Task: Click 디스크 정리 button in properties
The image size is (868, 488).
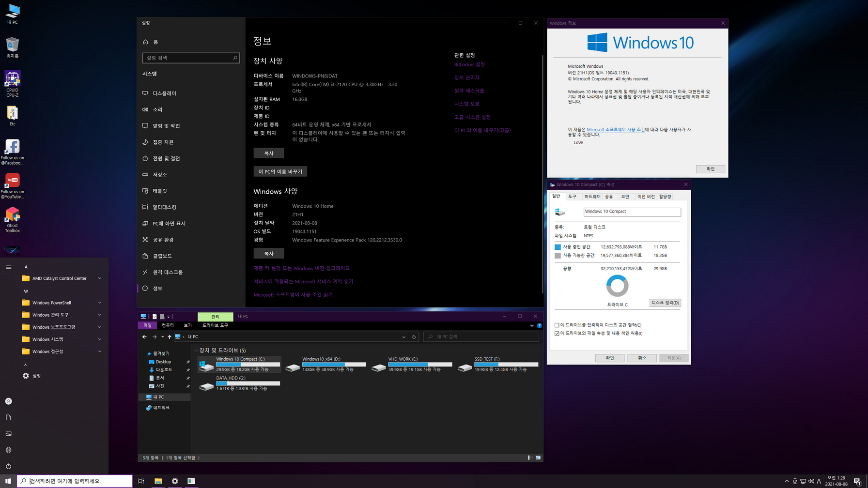Action: pos(665,303)
